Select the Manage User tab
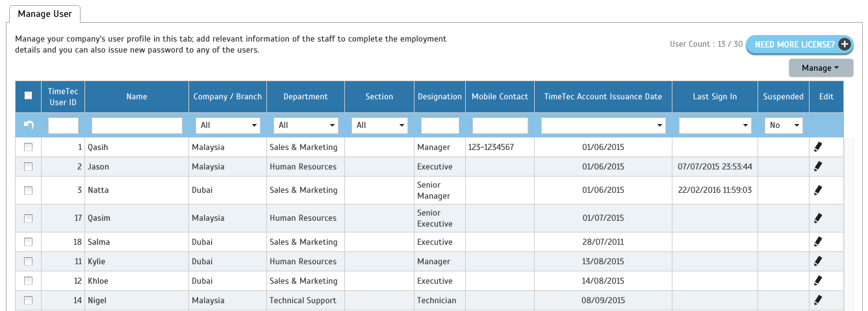Screen dimensions: 868x311 pos(45,14)
